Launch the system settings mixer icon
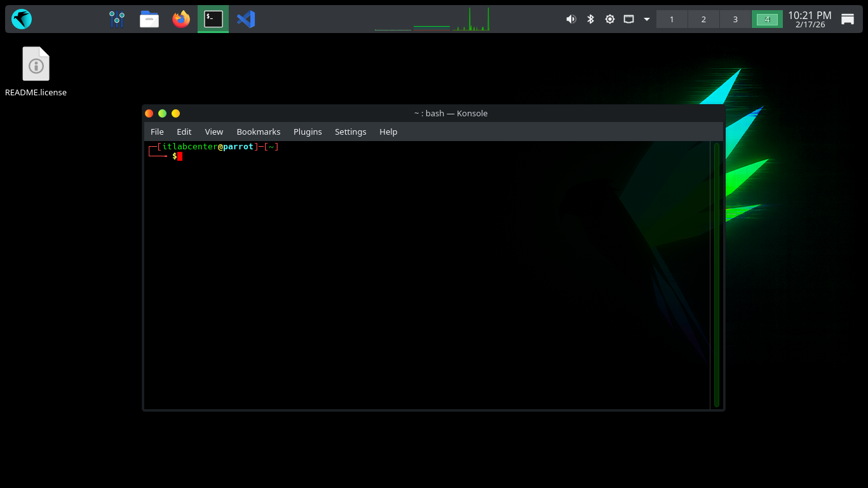Viewport: 868px width, 488px height. (x=117, y=19)
